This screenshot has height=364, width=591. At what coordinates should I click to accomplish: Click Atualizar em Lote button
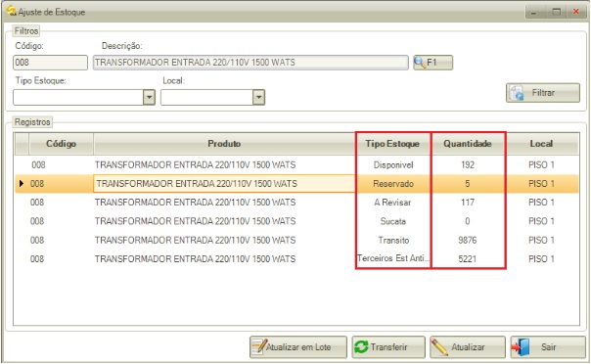tap(298, 347)
